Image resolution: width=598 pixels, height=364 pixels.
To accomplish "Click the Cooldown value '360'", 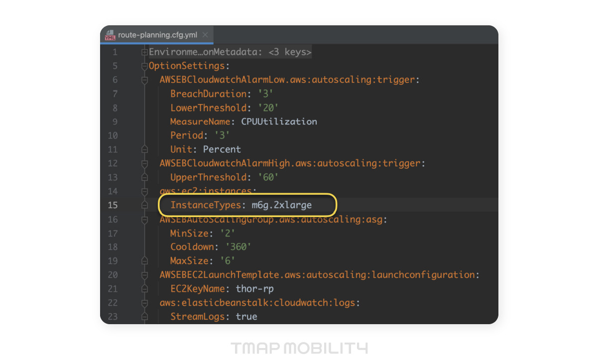I will point(238,247).
